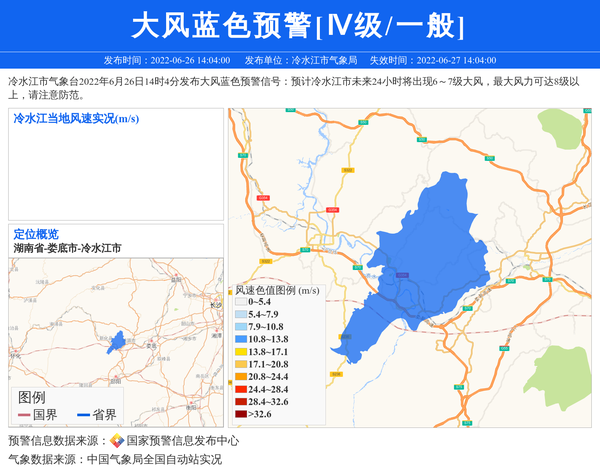Click the 20.8~24.4 orange legend swatch
600x471 pixels.
click(x=241, y=377)
